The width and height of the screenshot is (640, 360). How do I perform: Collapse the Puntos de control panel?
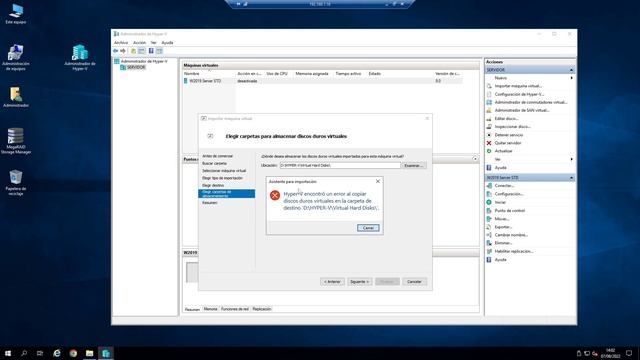(475, 159)
